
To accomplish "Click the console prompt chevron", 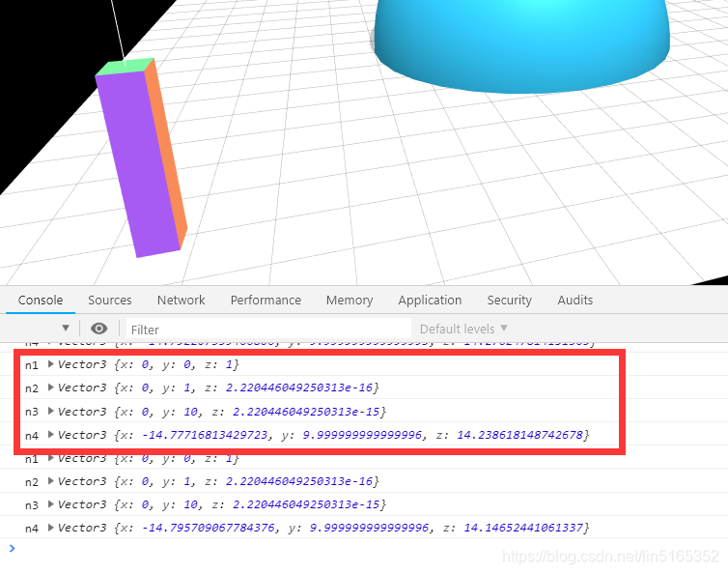I will coord(13,549).
